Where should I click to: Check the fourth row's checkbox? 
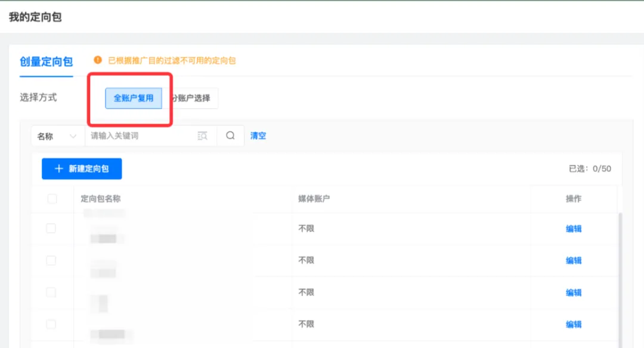(x=51, y=324)
